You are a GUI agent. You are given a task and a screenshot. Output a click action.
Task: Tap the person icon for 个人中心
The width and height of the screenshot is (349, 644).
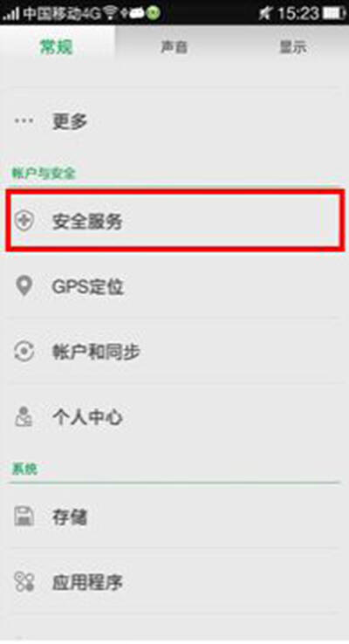tap(24, 417)
